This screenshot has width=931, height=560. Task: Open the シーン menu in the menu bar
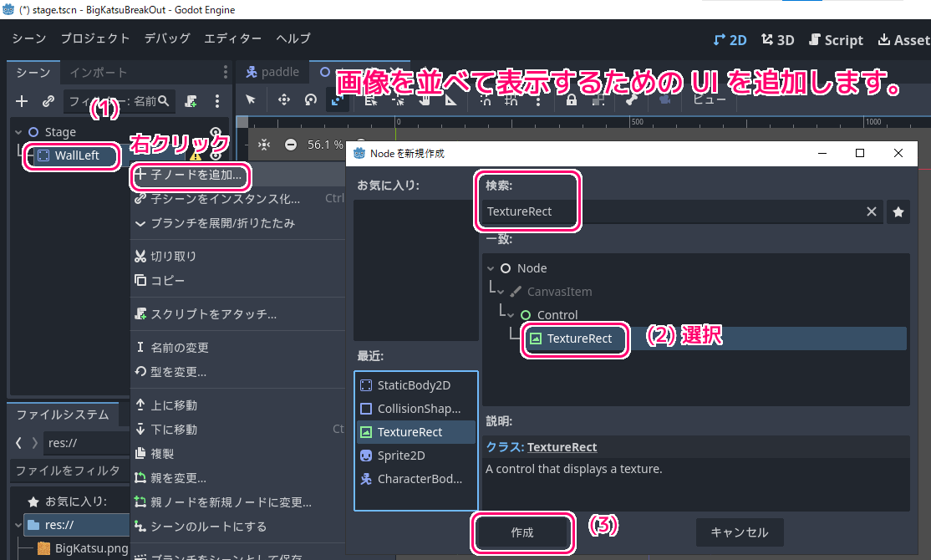coord(29,38)
